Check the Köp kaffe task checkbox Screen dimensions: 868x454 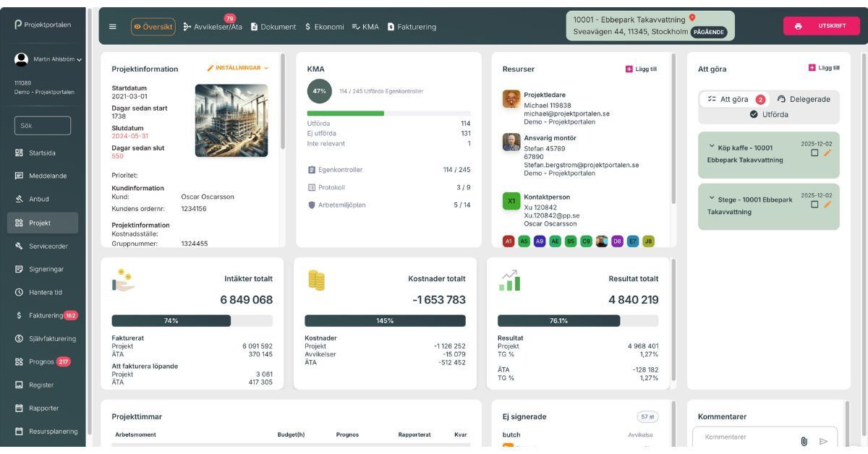[x=814, y=153]
